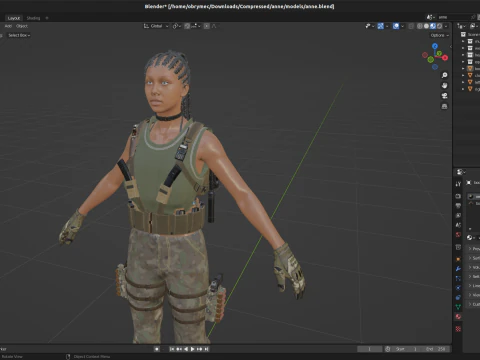Click the blue Z axis gizmo
This screenshot has height=360, width=480.
[x=435, y=46]
